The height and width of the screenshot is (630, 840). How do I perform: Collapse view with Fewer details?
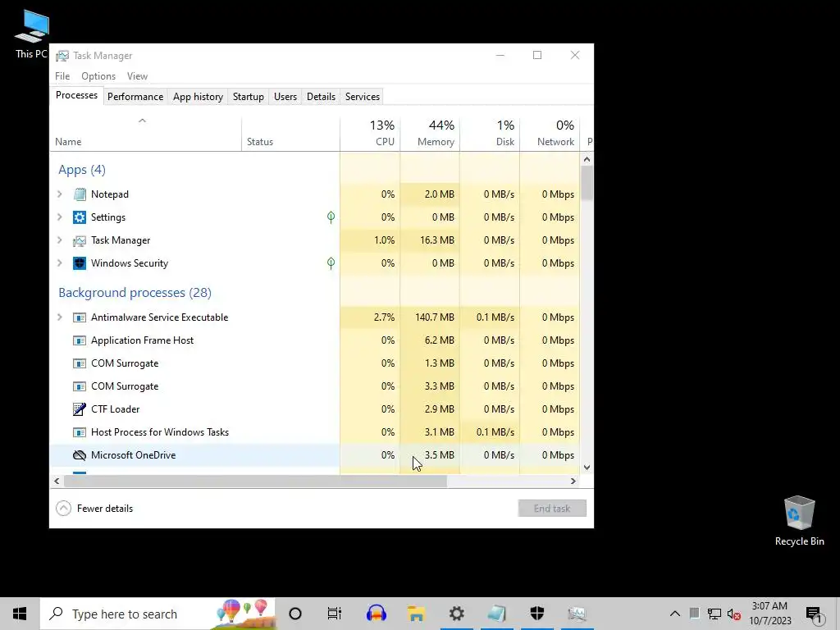[94, 509]
